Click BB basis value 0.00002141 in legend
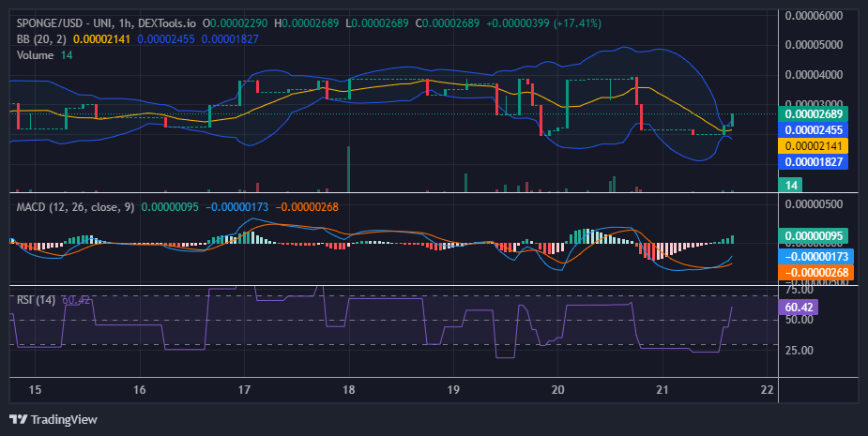The image size is (868, 436). point(102,39)
